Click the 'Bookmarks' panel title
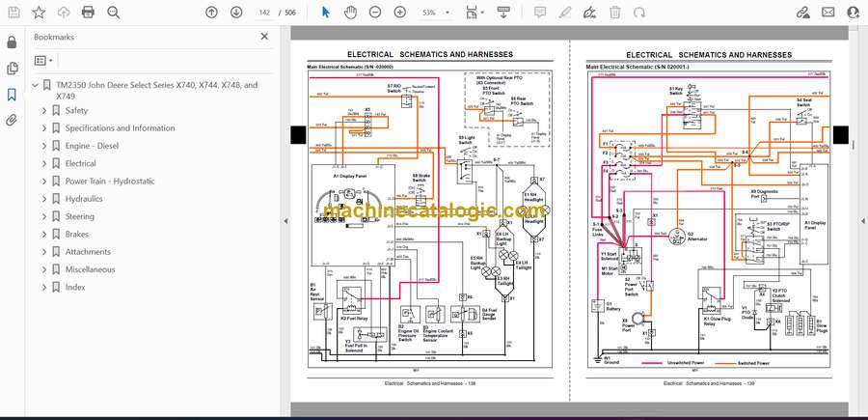Image resolution: width=868 pixels, height=420 pixels. 54,37
